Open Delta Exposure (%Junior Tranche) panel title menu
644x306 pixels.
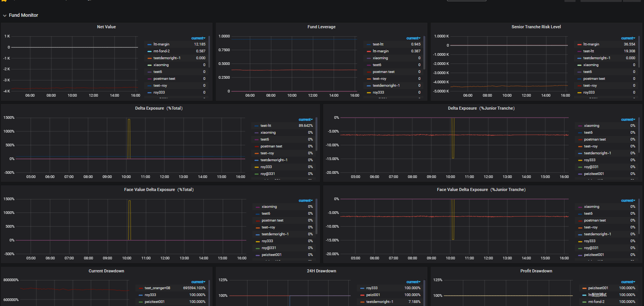(x=481, y=108)
